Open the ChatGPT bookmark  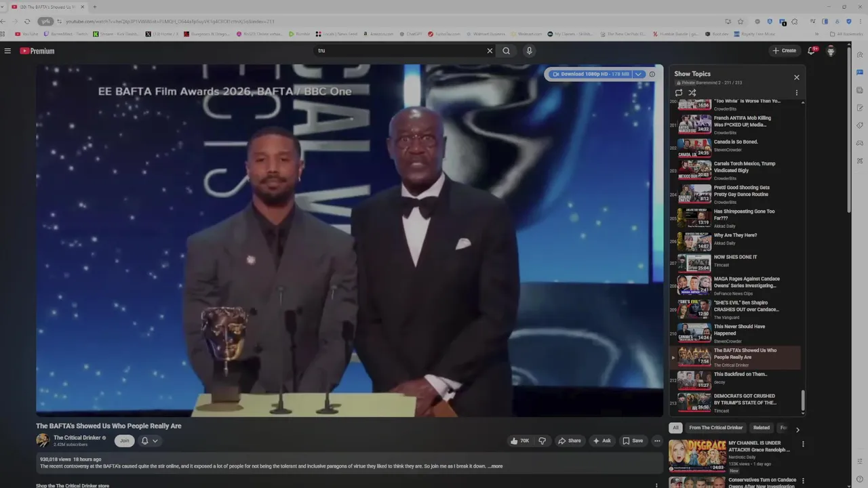[411, 34]
